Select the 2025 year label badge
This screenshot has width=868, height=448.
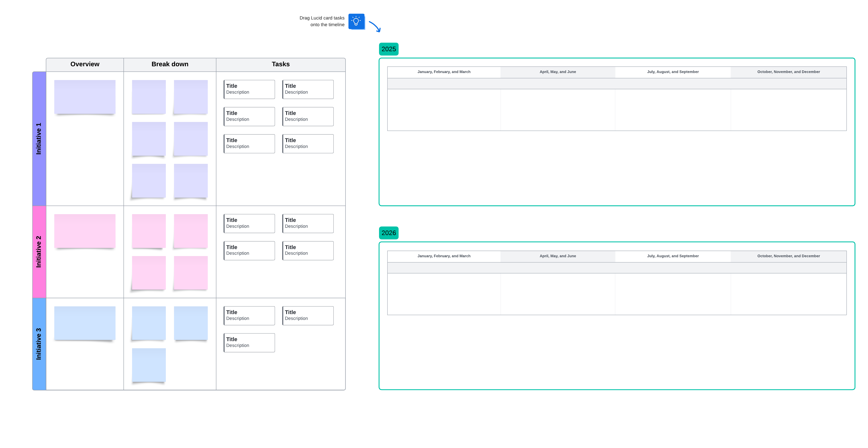tap(389, 49)
